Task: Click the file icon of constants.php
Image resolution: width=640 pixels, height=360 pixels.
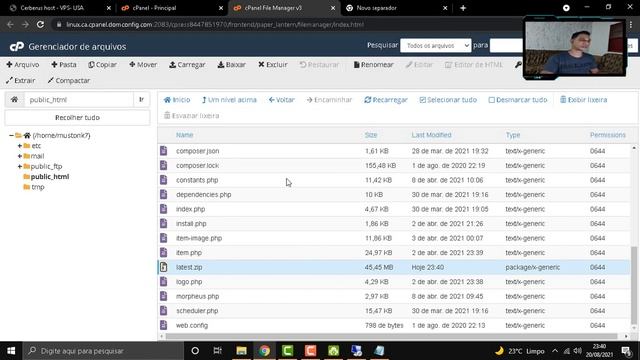Action: pos(164,180)
